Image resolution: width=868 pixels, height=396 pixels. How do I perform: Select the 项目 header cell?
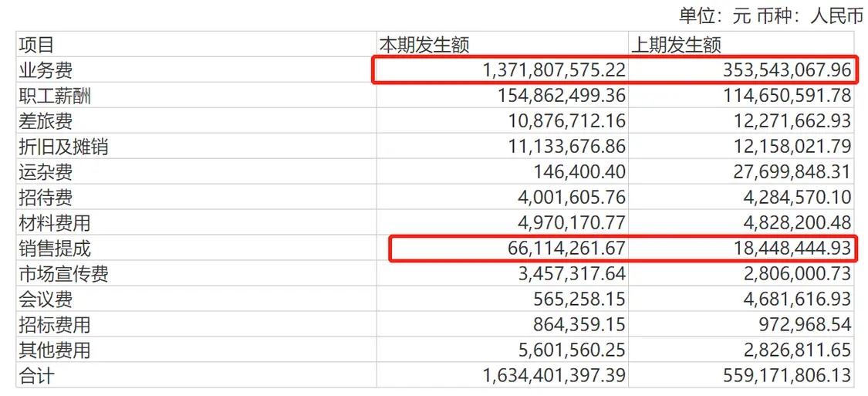click(x=36, y=45)
